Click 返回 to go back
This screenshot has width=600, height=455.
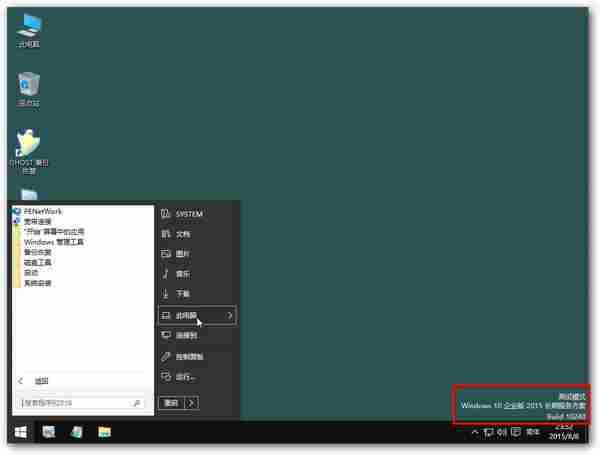pos(40,380)
